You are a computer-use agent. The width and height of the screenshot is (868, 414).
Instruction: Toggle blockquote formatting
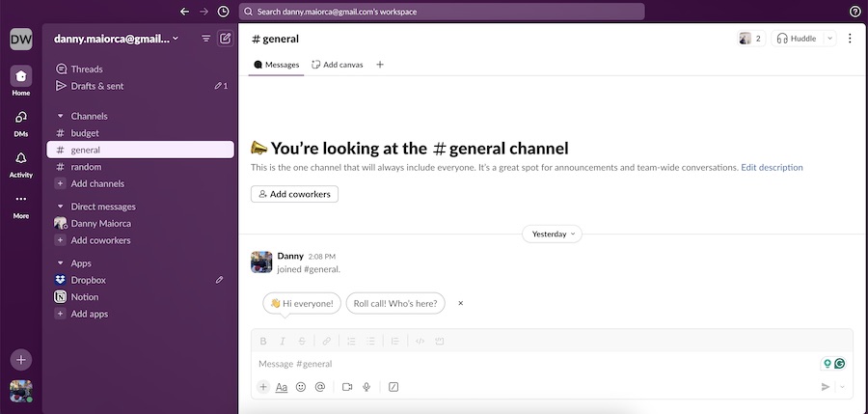tap(394, 342)
